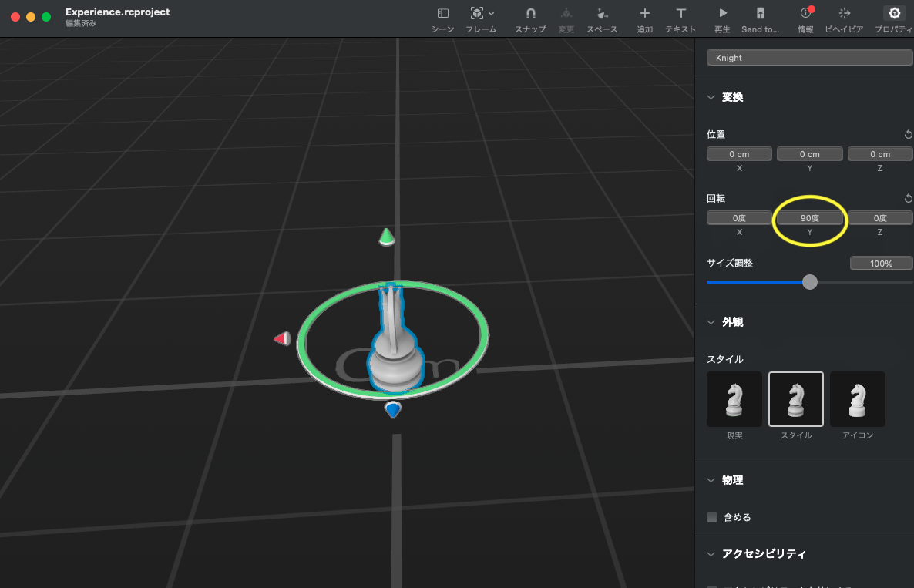This screenshot has height=588, width=914.
Task: Open the フレーム dropdown arrow
Action: (492, 13)
